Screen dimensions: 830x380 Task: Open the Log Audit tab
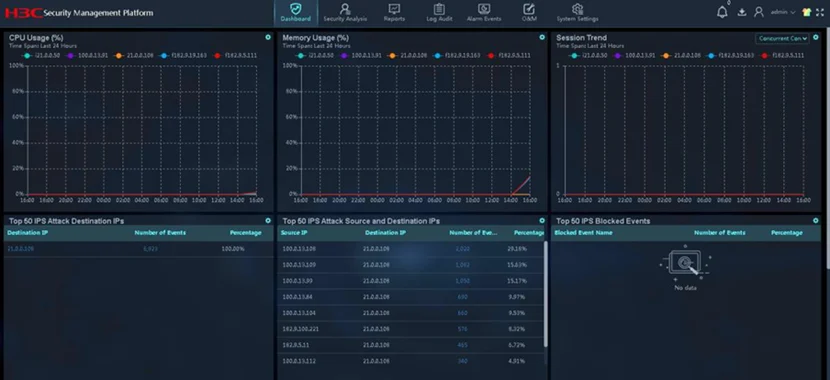439,13
